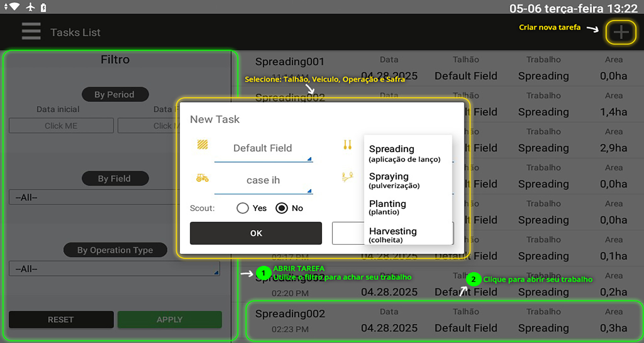644x343 pixels.
Task: Choose Planting from the operation list
Action: click(x=387, y=207)
